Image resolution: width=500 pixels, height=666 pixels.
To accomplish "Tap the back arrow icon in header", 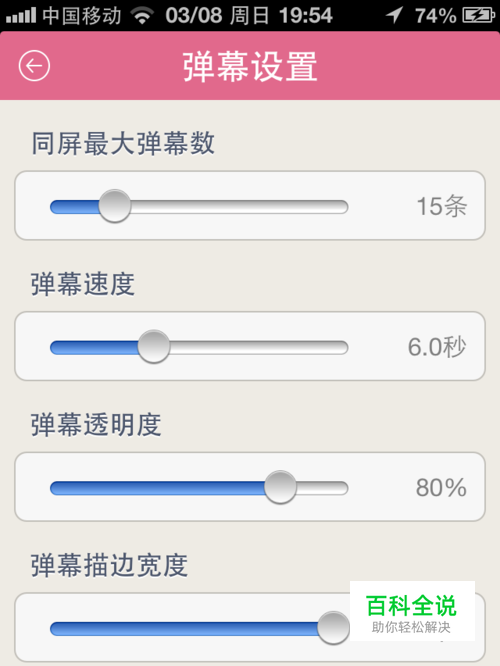I will tap(34, 65).
